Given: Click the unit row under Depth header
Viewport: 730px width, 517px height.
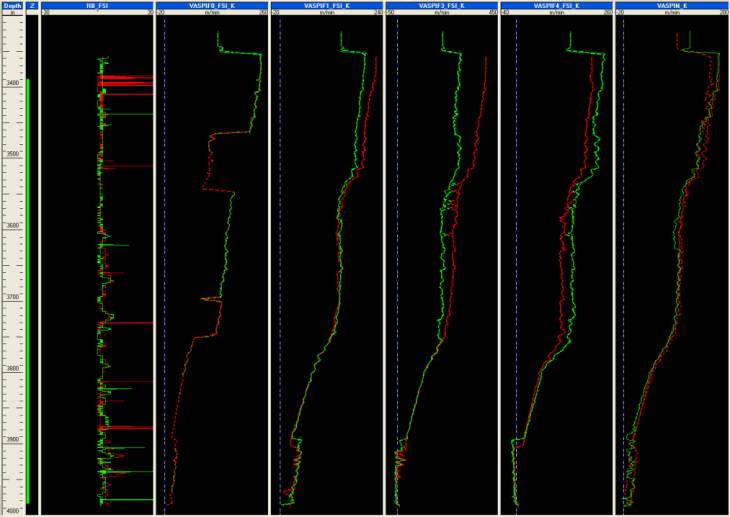Looking at the screenshot, I should coord(12,14).
